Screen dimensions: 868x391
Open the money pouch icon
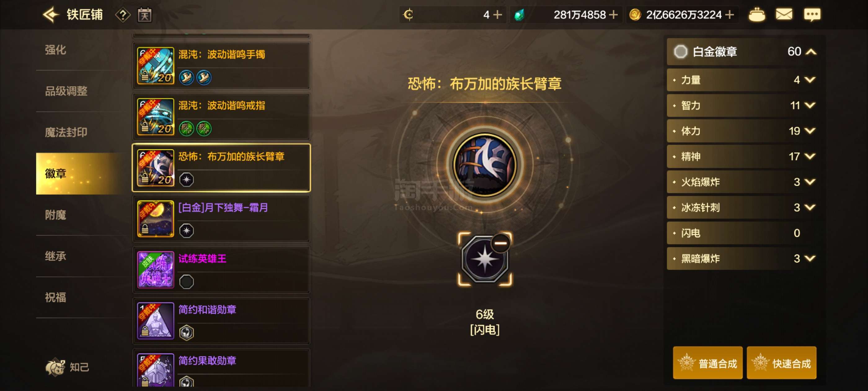click(x=756, y=15)
